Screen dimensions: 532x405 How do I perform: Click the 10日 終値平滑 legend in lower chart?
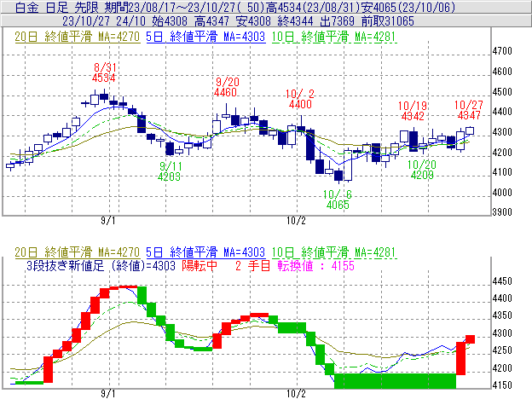[334, 252]
